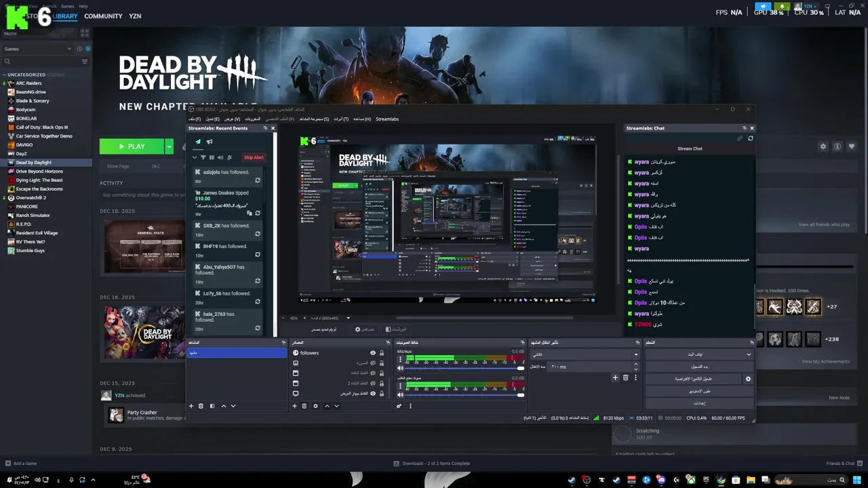
Task: Hide the followers source eye icon
Action: pyautogui.click(x=372, y=353)
